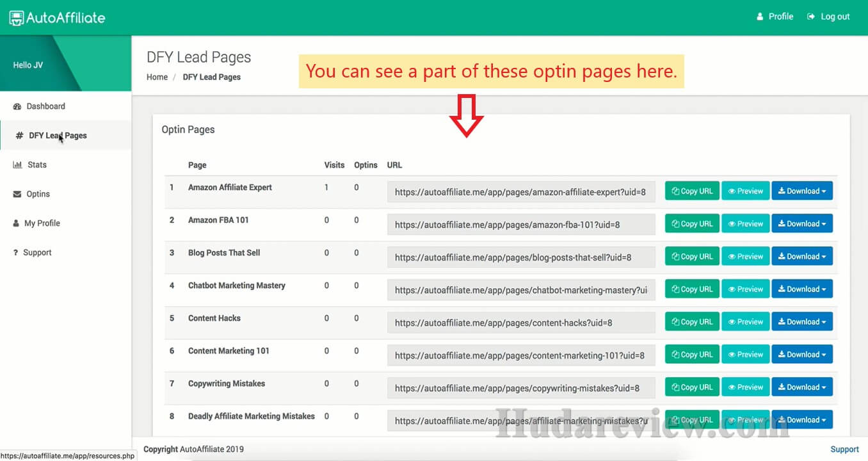868x461 pixels.
Task: Click the Visits column header
Action: click(335, 165)
